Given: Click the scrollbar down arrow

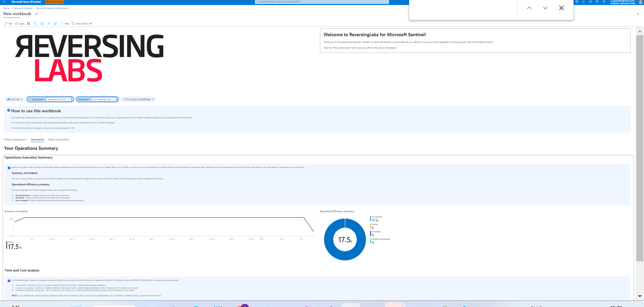Looking at the screenshot, I should (640, 296).
